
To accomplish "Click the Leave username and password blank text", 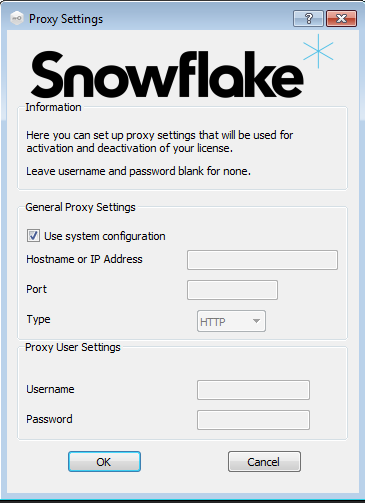I will (x=138, y=171).
